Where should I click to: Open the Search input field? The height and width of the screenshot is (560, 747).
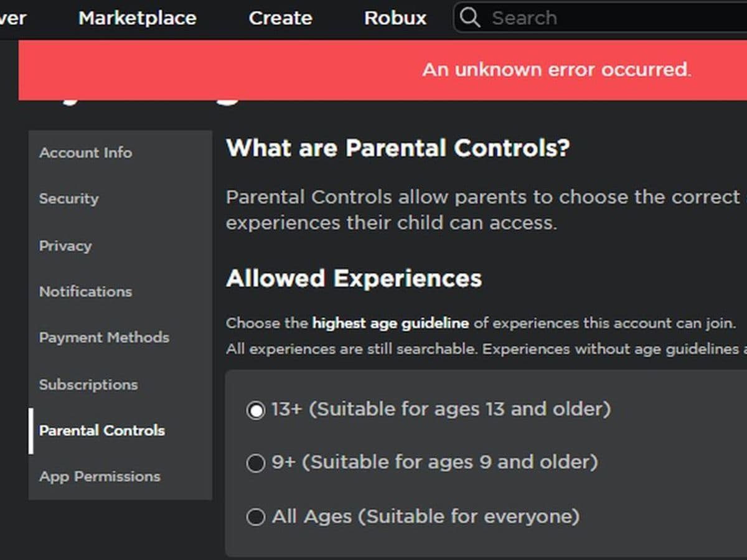tap(560, 17)
